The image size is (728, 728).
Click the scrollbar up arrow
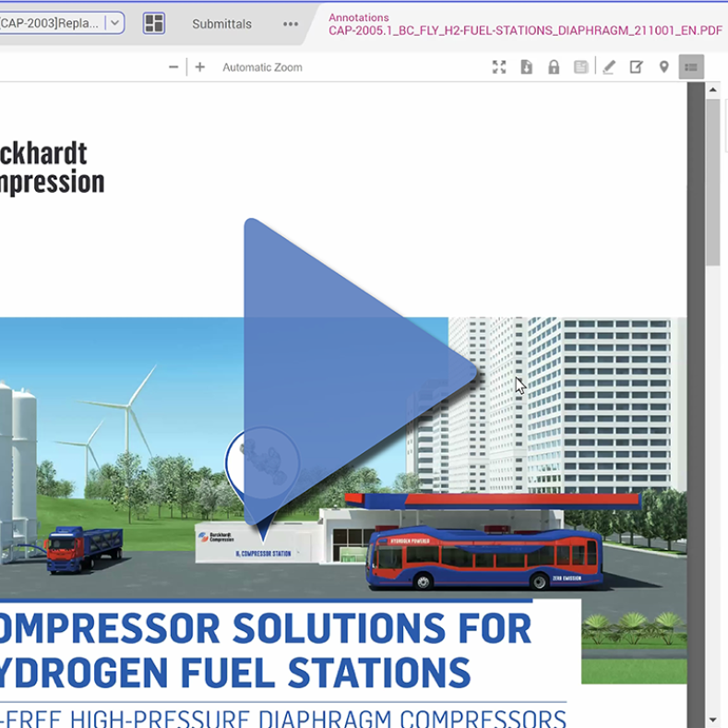712,90
